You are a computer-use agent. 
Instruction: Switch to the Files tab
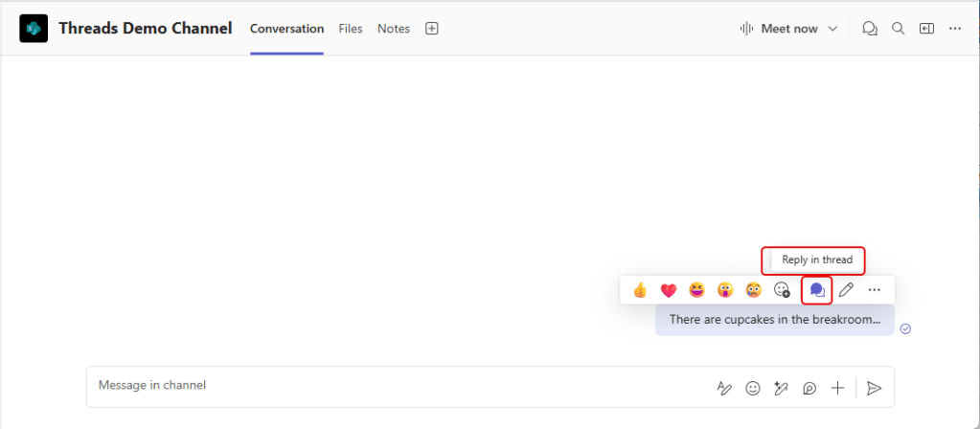click(x=351, y=29)
